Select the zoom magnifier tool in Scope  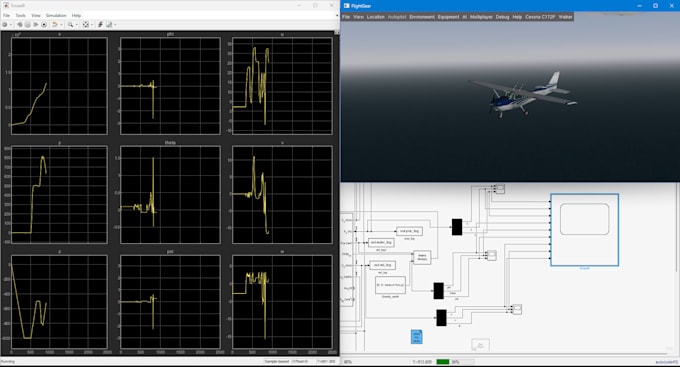pos(70,25)
